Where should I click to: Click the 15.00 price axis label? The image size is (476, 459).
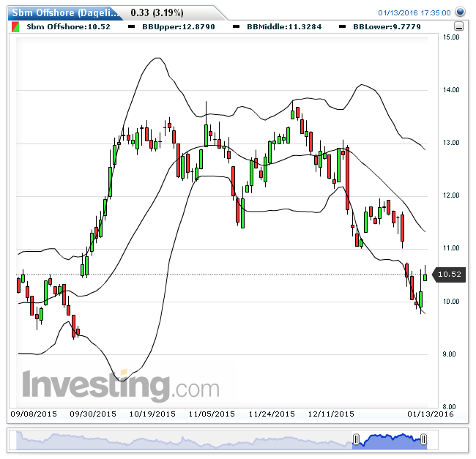tap(451, 37)
